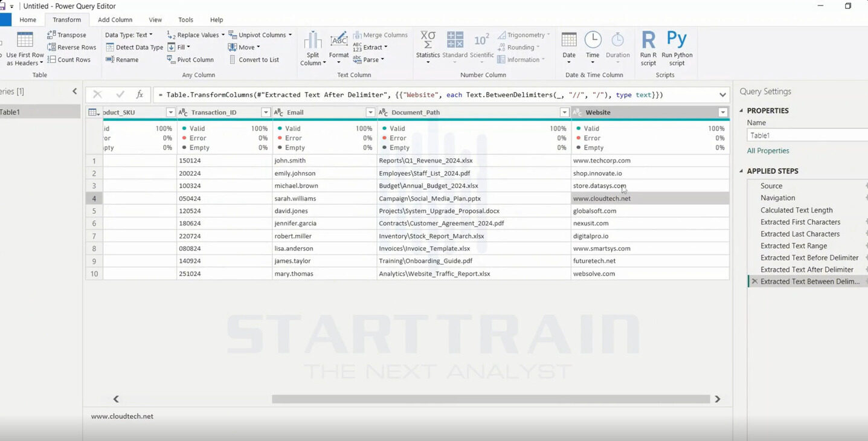Click the Reverse Rows button
This screenshot has height=441, width=868.
[71, 47]
